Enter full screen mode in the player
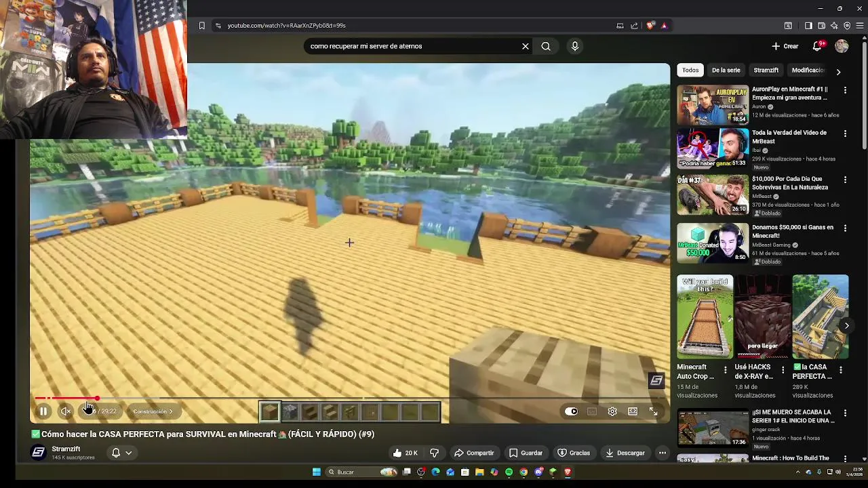 [x=653, y=411]
